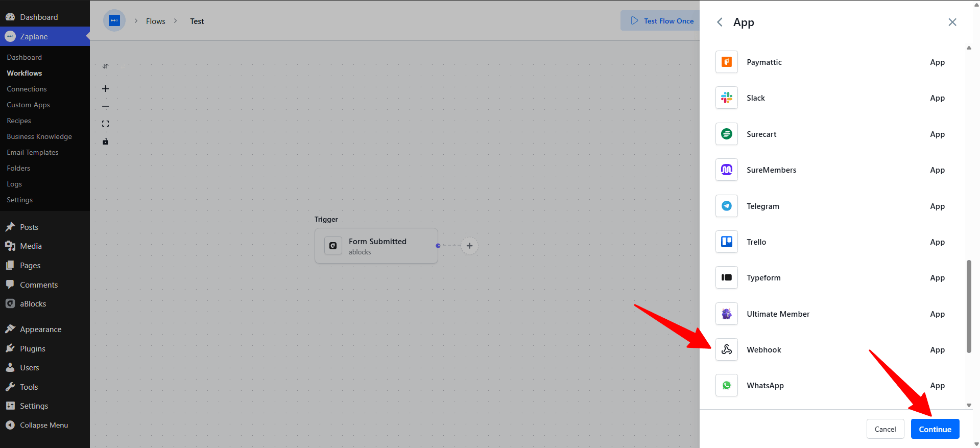Open the Comments menu

[45, 285]
